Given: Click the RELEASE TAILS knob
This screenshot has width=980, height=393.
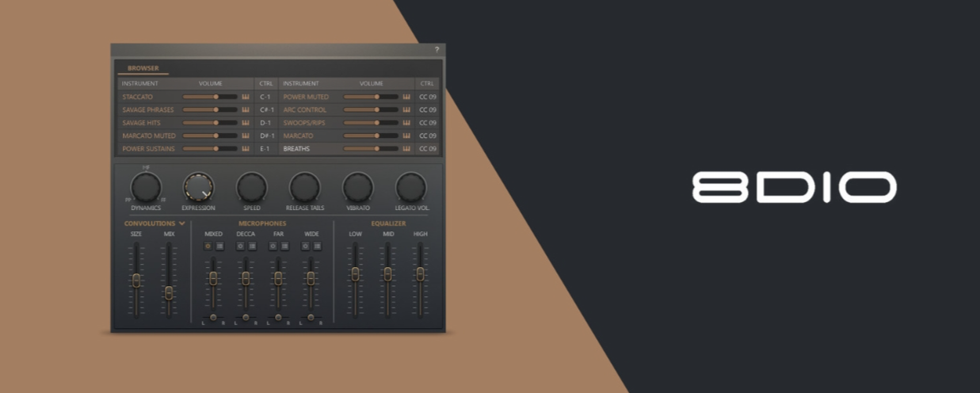Looking at the screenshot, I should click(x=304, y=187).
